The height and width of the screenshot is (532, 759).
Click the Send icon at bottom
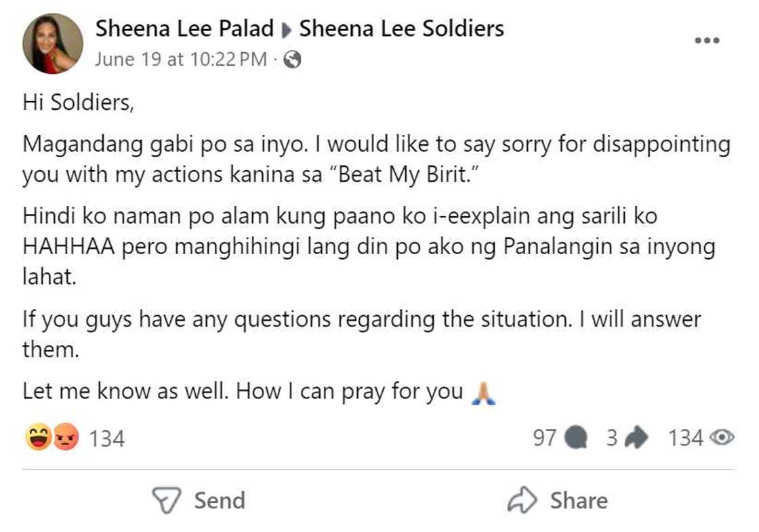[x=165, y=501]
